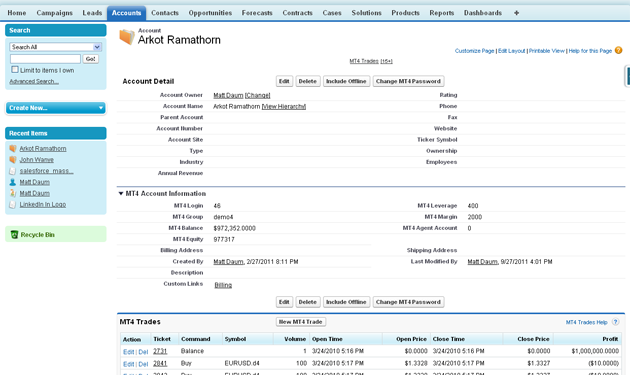
Task: Switch to the Campaigns tab
Action: pyautogui.click(x=55, y=13)
